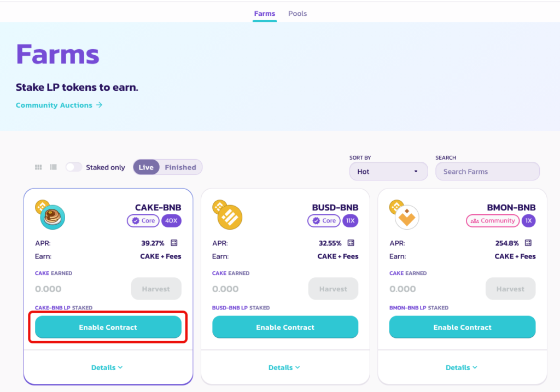This screenshot has height=392, width=560.
Task: Expand Details on the CAKE-BNB card
Action: pyautogui.click(x=107, y=367)
